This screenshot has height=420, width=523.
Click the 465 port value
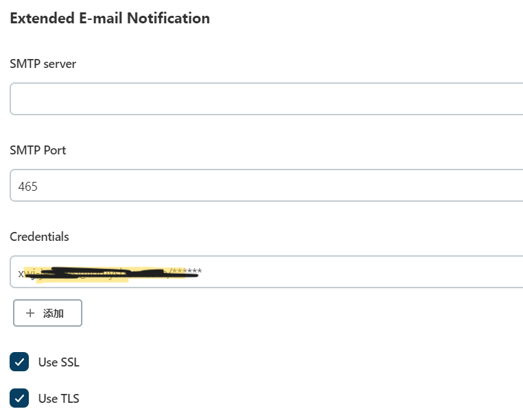[28, 186]
